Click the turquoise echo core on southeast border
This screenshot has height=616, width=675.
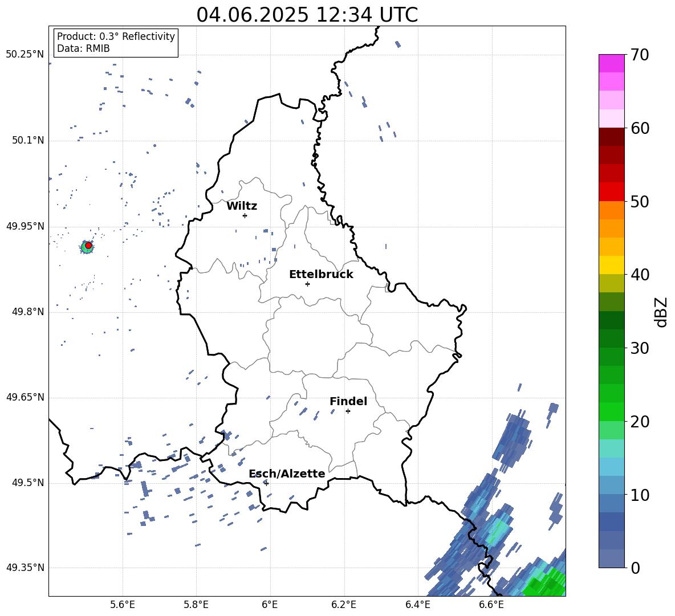tap(499, 529)
